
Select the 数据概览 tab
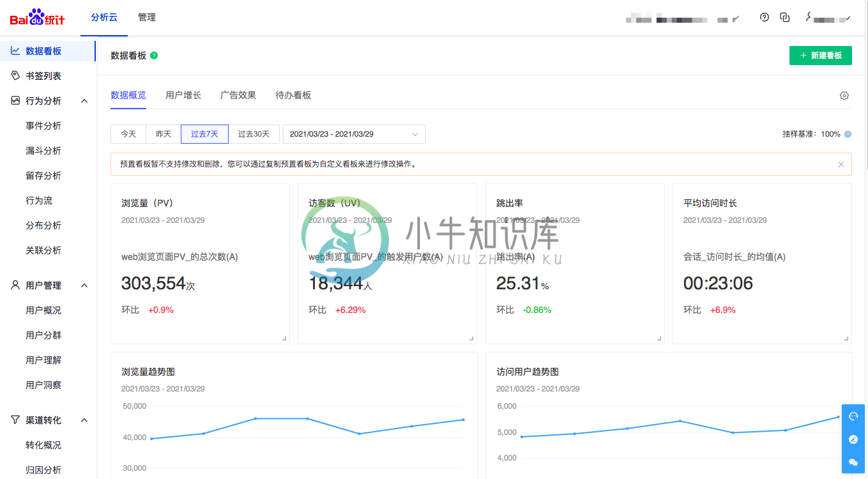pos(128,95)
